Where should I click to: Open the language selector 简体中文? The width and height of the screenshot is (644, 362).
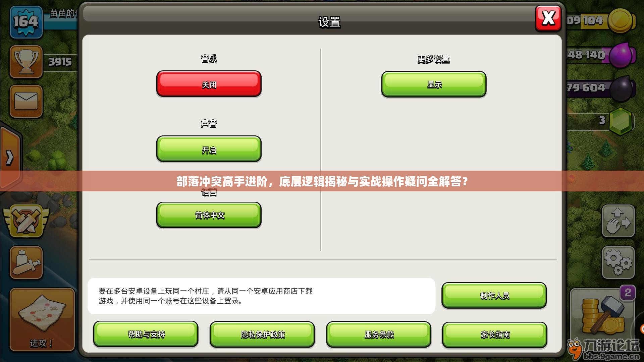click(209, 215)
